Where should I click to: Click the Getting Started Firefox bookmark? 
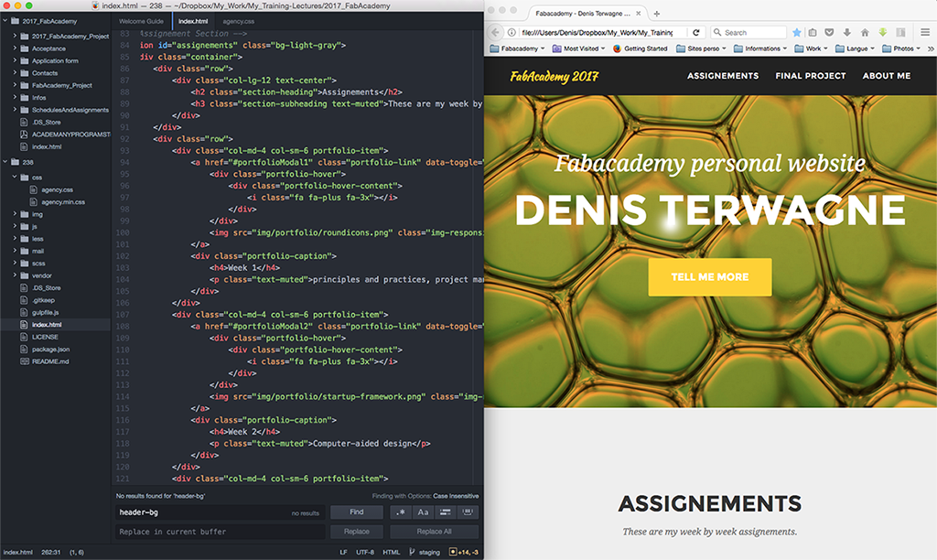640,48
